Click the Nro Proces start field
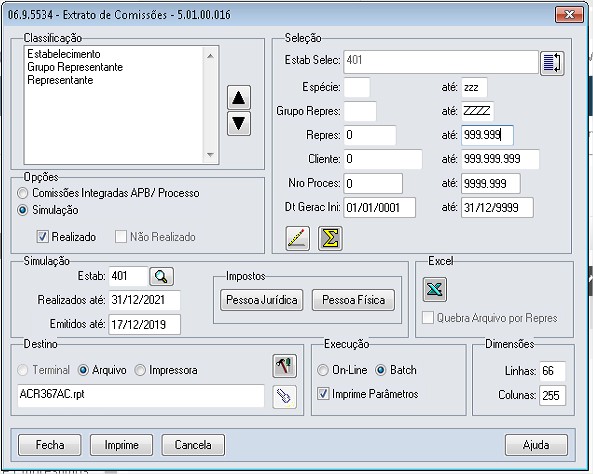This screenshot has width=593, height=474. point(373,183)
